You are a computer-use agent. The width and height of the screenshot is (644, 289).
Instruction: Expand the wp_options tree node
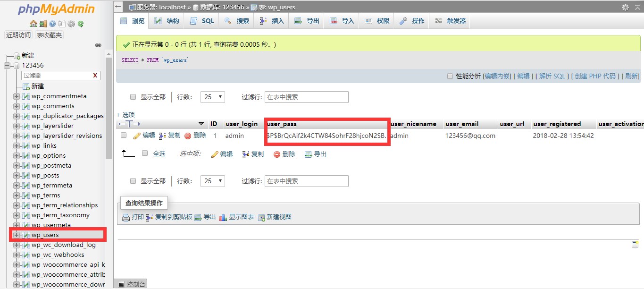[17, 156]
